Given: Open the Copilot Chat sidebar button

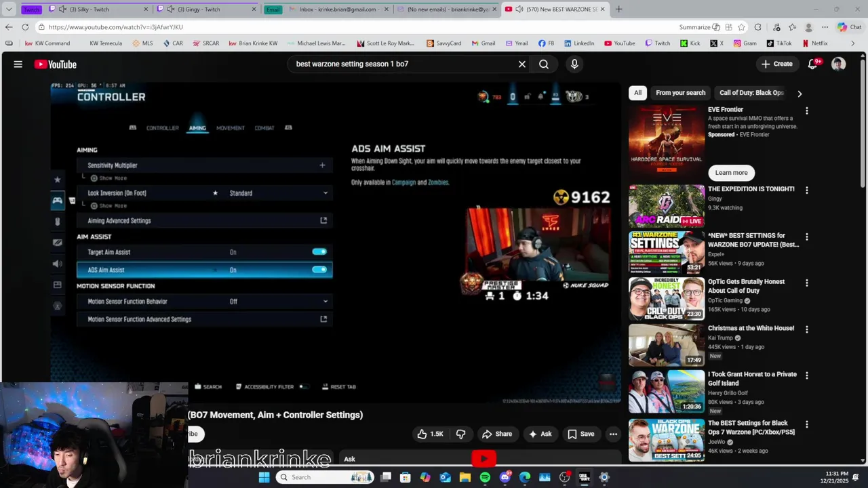Looking at the screenshot, I should click(851, 27).
